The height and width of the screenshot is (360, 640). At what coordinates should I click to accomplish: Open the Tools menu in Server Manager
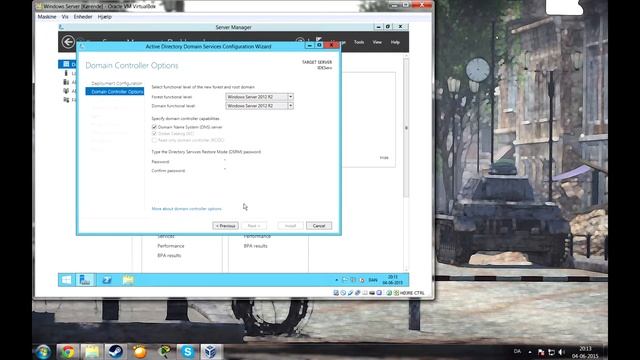coord(359,42)
